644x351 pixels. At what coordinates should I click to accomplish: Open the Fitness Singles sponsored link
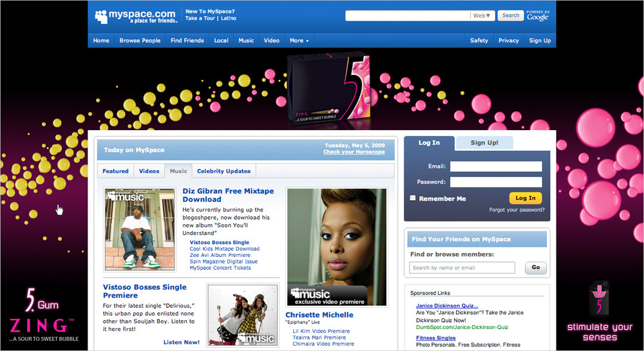point(436,338)
